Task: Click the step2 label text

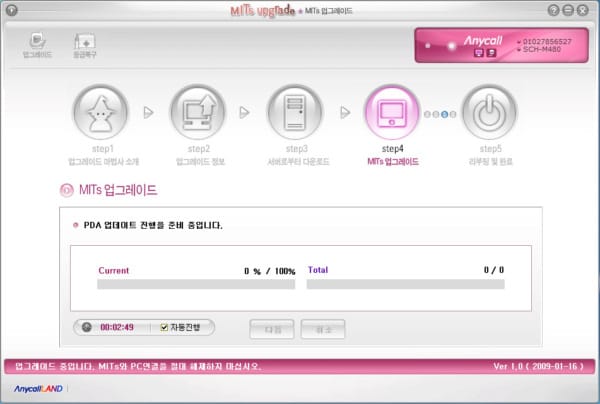Action: click(x=199, y=148)
